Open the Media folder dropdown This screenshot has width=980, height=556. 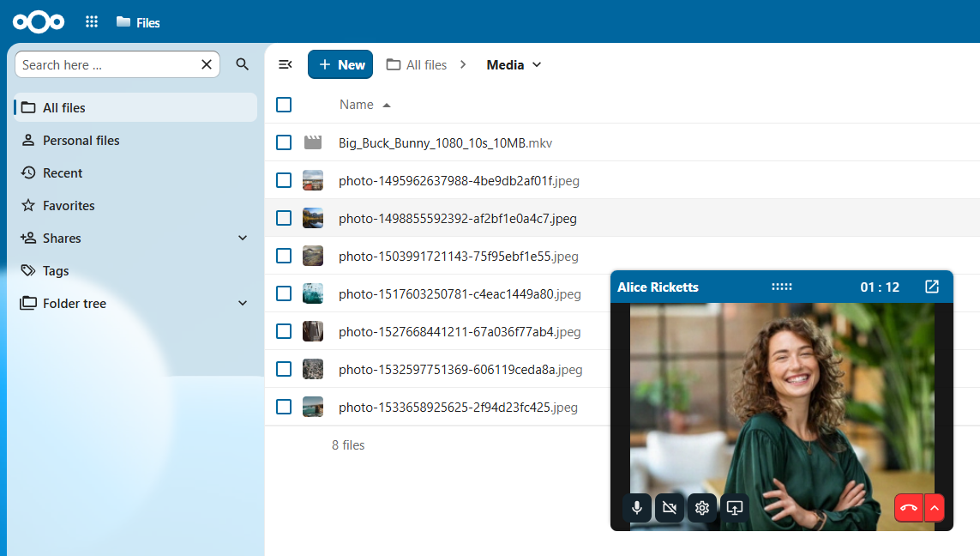coord(514,65)
